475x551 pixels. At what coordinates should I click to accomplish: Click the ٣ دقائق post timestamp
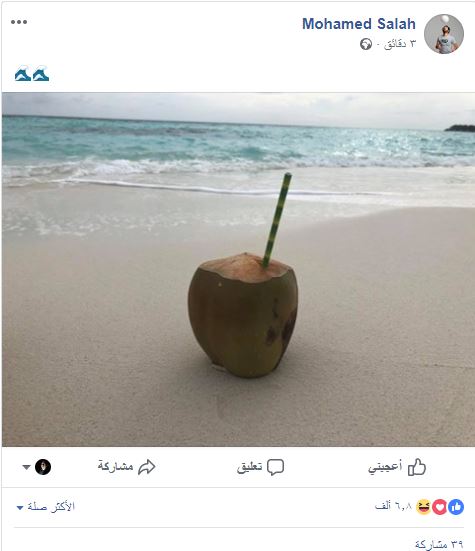[400, 44]
